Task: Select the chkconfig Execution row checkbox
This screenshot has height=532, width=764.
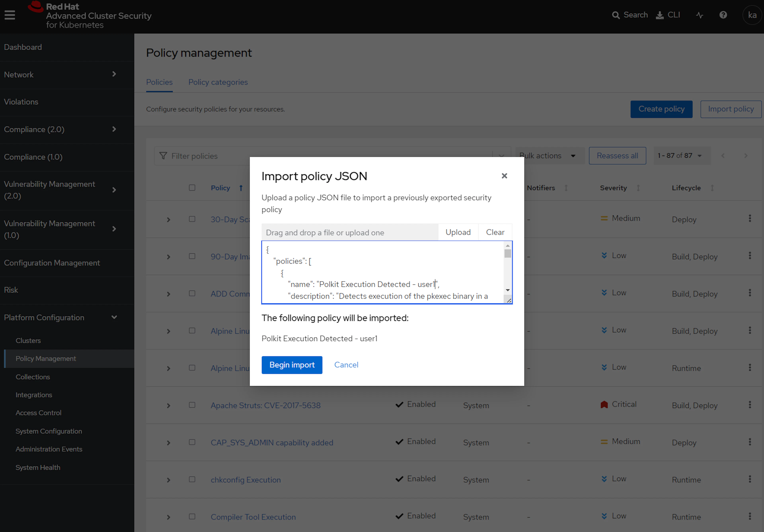Action: pos(192,479)
